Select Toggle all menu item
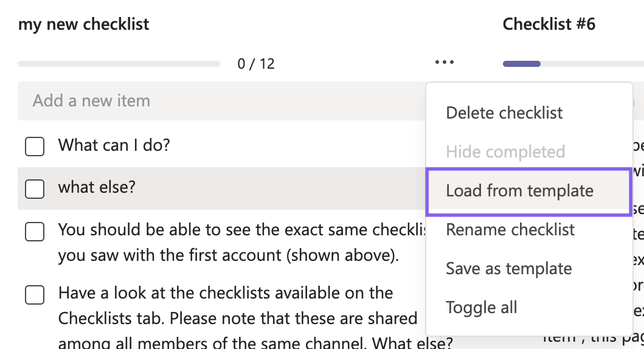 (x=481, y=308)
